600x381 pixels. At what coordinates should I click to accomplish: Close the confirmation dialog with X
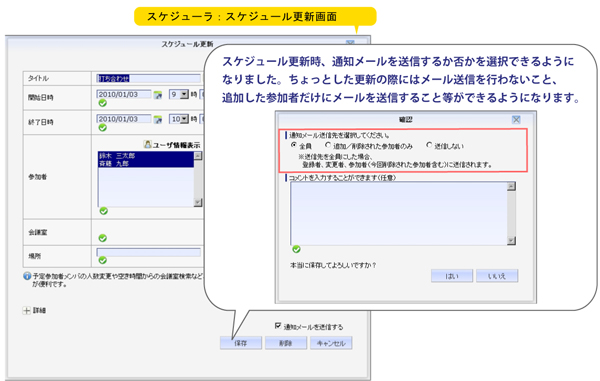[516, 120]
